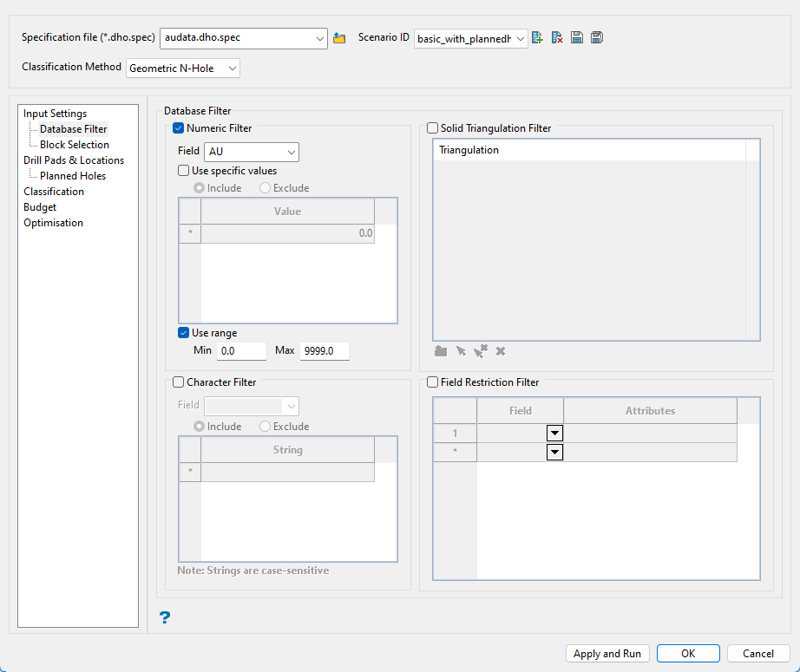
Task: Click the Cancel button
Action: point(757,654)
